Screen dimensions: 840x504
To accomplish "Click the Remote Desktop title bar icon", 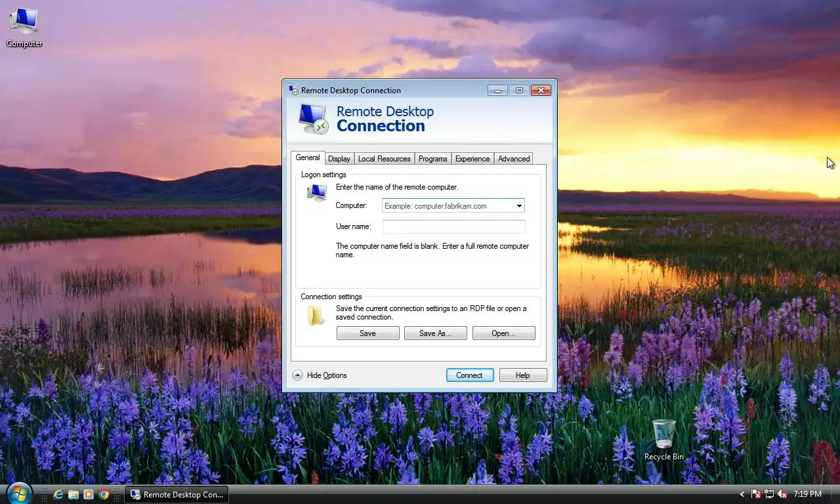I will pyautogui.click(x=293, y=90).
